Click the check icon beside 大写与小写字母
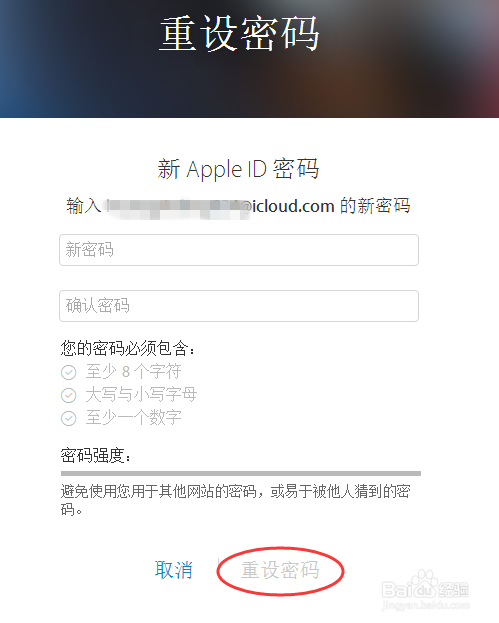This screenshot has height=623, width=499. point(69,395)
